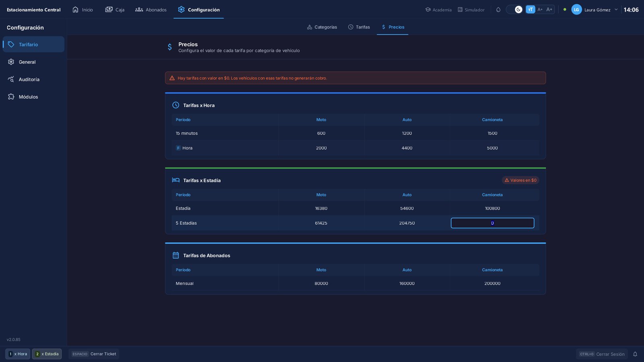Viewport: 644px width, 362px height.
Task: Select the Precios tab
Action: pyautogui.click(x=392, y=27)
